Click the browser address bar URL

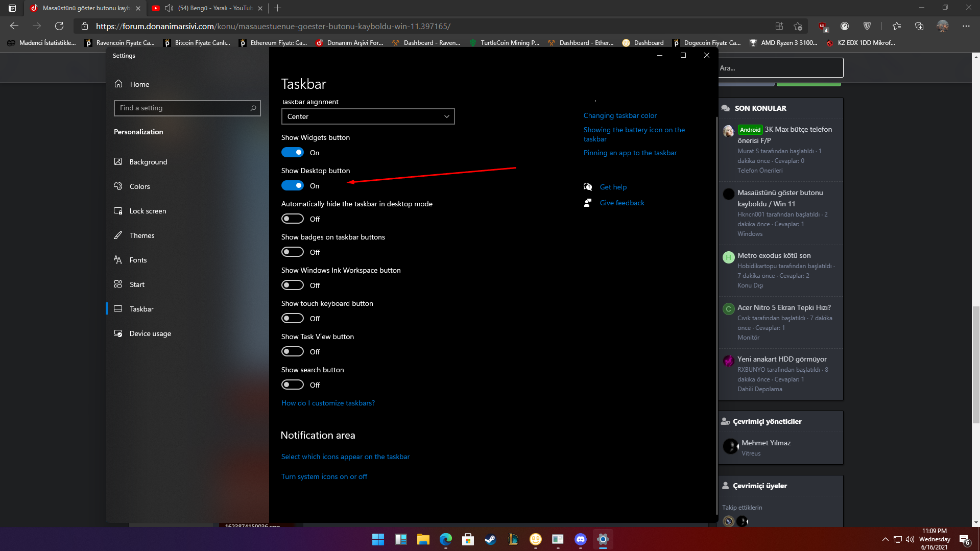click(273, 26)
